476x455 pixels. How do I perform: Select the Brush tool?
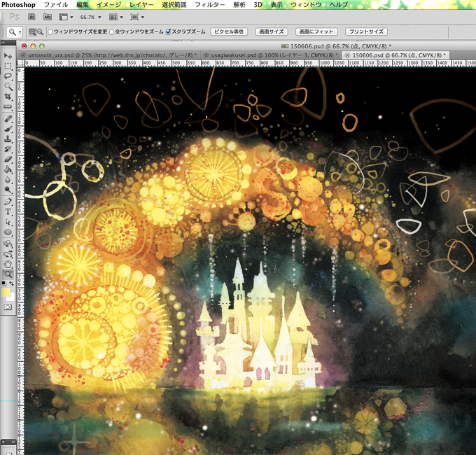[x=8, y=129]
